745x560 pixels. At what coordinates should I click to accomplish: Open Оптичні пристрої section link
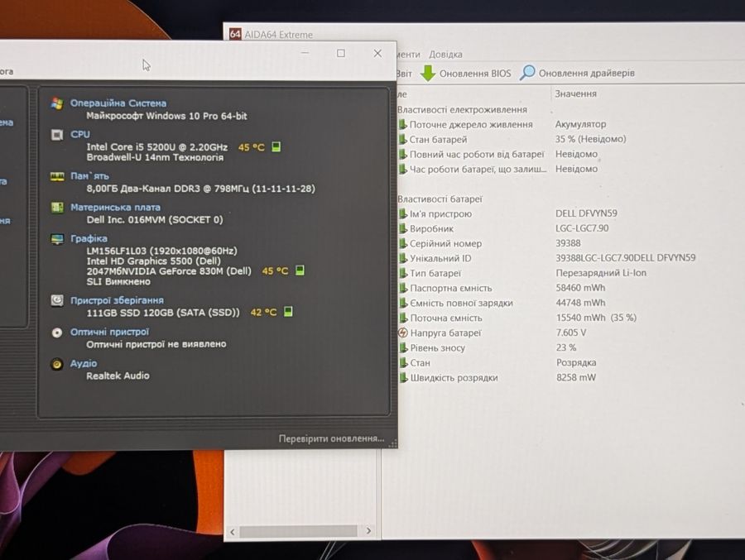(109, 332)
